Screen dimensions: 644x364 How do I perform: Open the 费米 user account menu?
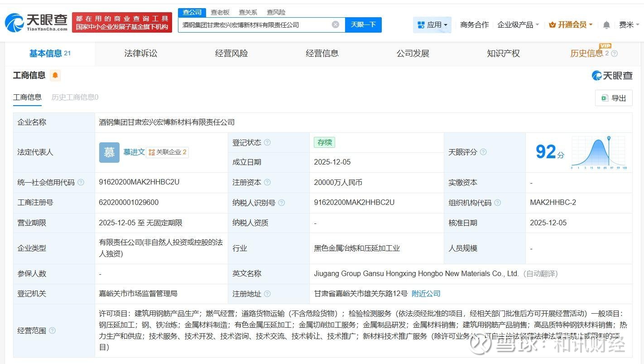[x=629, y=25]
